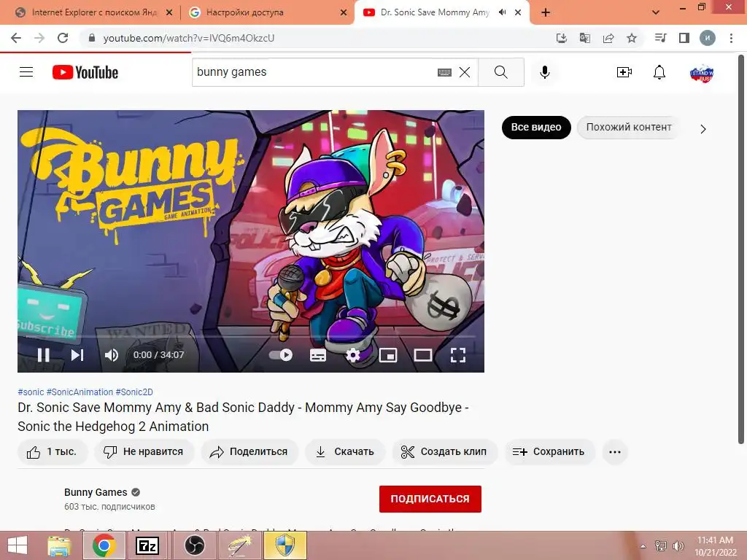Toggle the Chrome side panel
Viewport: 747px width, 560px height.
click(x=684, y=38)
